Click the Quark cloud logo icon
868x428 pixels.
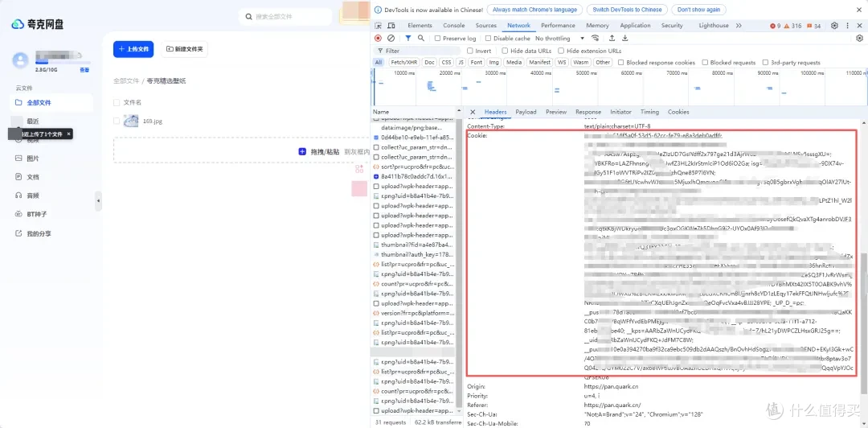[18, 24]
